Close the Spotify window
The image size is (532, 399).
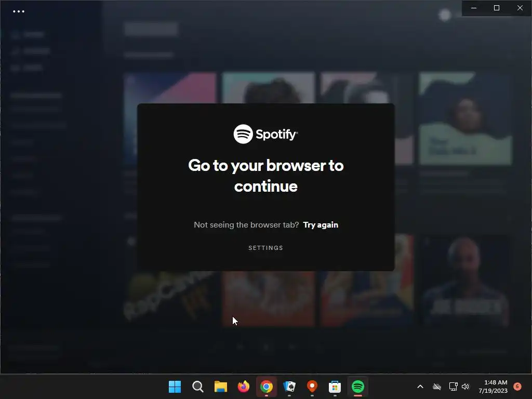[520, 8]
